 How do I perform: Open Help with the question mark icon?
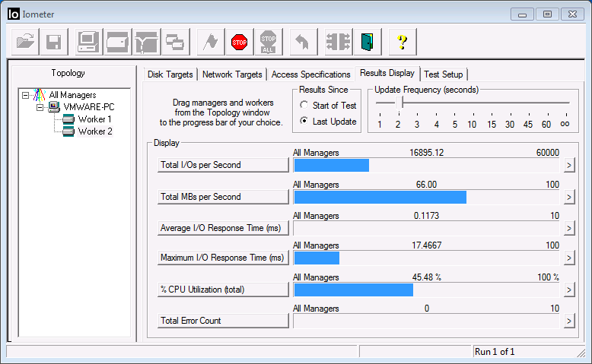click(402, 42)
